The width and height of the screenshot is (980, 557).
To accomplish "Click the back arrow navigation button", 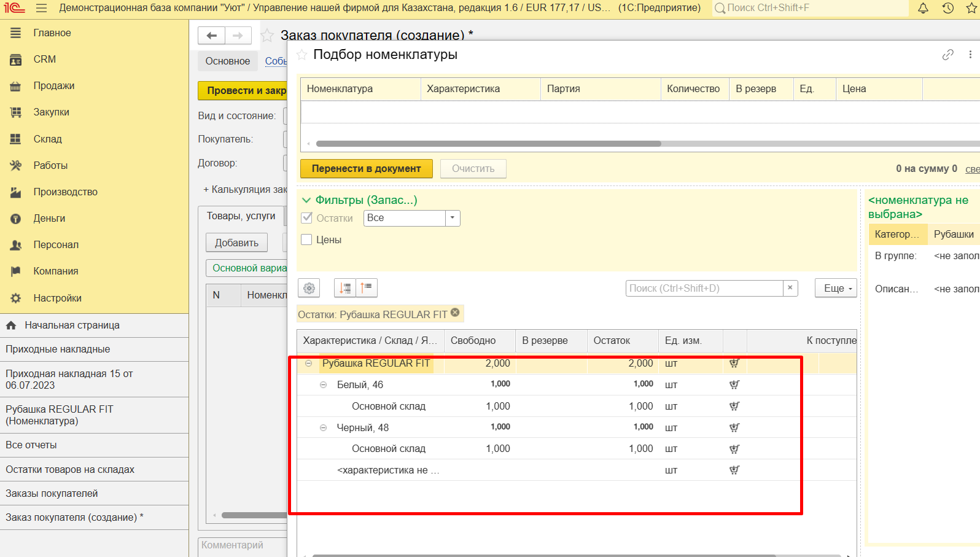I will [211, 36].
